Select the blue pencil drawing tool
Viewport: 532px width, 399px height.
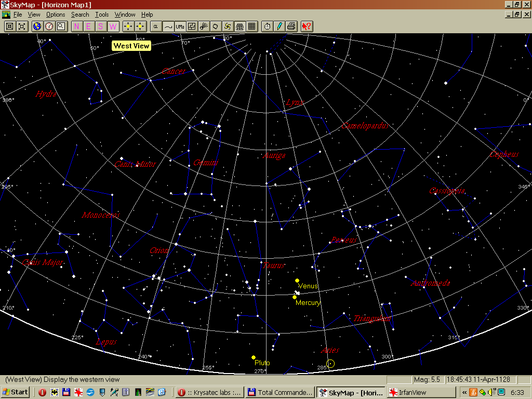click(279, 26)
